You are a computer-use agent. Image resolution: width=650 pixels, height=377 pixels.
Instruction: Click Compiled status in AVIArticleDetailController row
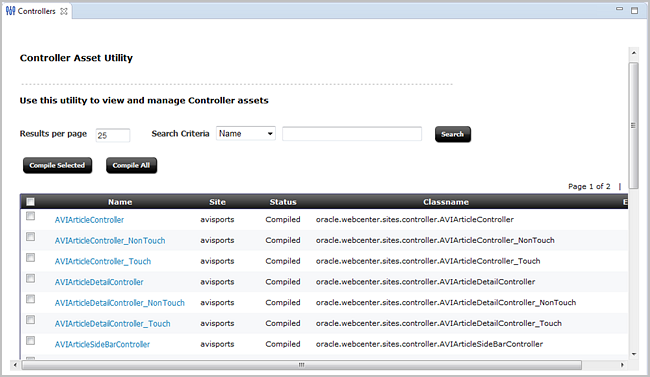point(283,282)
